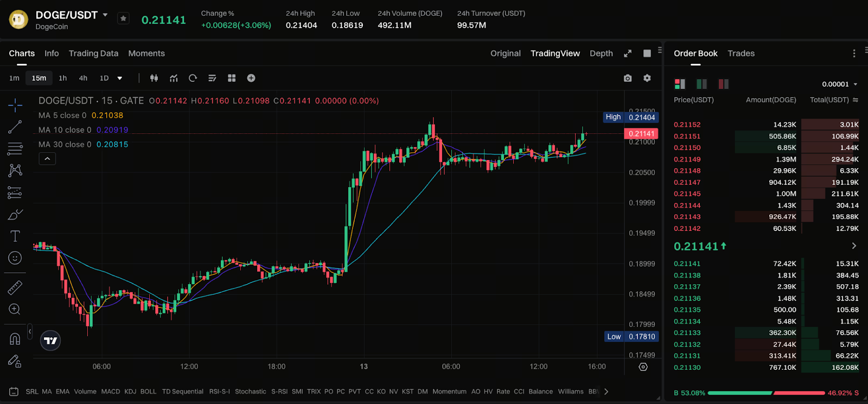
Task: Select the ruler measure tool
Action: 15,287
